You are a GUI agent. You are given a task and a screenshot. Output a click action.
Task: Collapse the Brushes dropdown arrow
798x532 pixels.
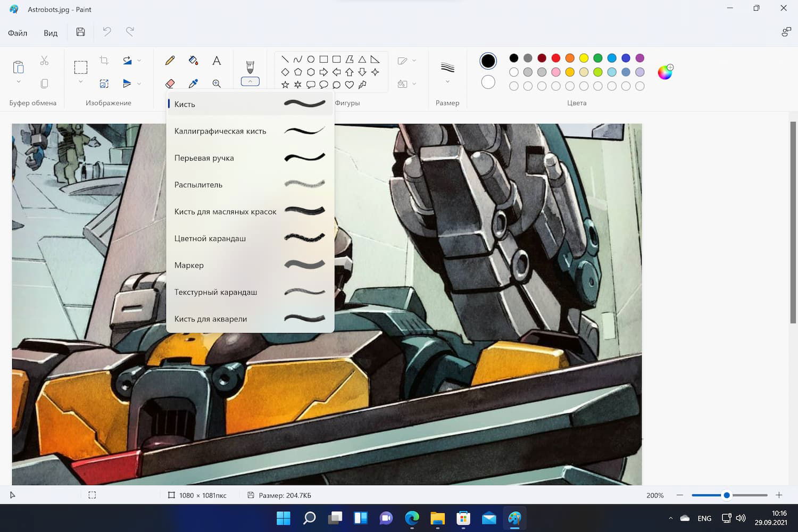tap(250, 81)
